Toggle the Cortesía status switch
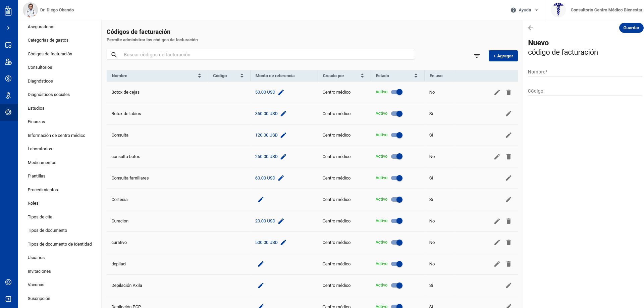 click(397, 200)
